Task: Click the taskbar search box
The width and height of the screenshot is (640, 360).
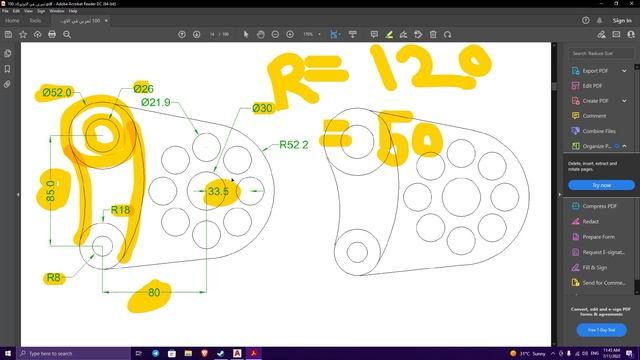Action: point(73,353)
